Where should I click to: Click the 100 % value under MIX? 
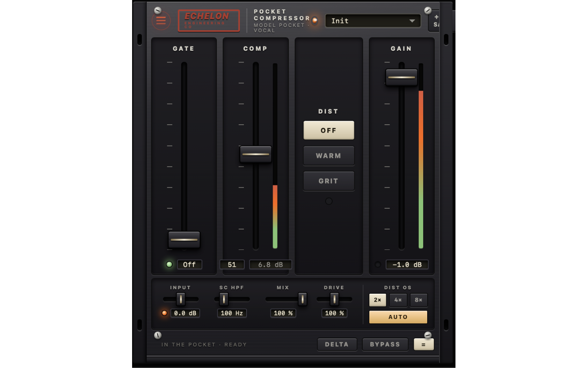pyautogui.click(x=283, y=313)
